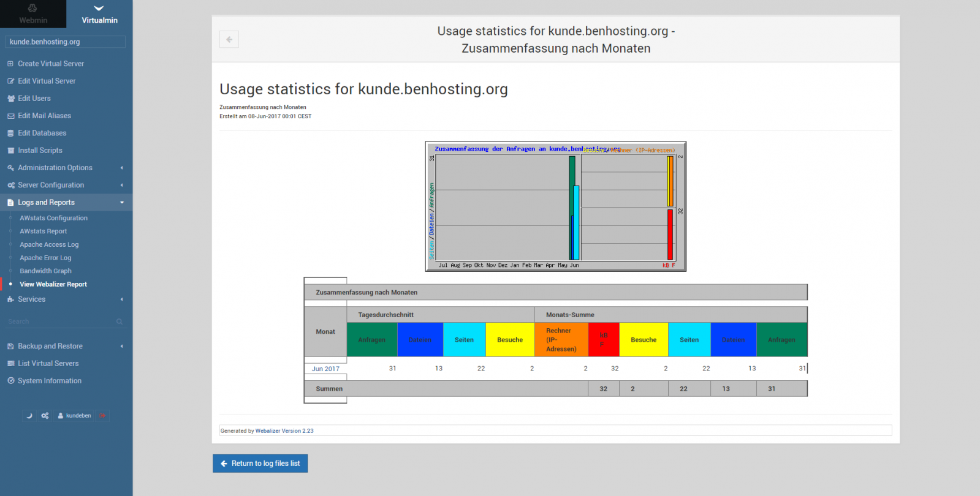Image resolution: width=980 pixels, height=496 pixels.
Task: Open the kunde.benhosting.org domain selector
Action: (x=65, y=42)
